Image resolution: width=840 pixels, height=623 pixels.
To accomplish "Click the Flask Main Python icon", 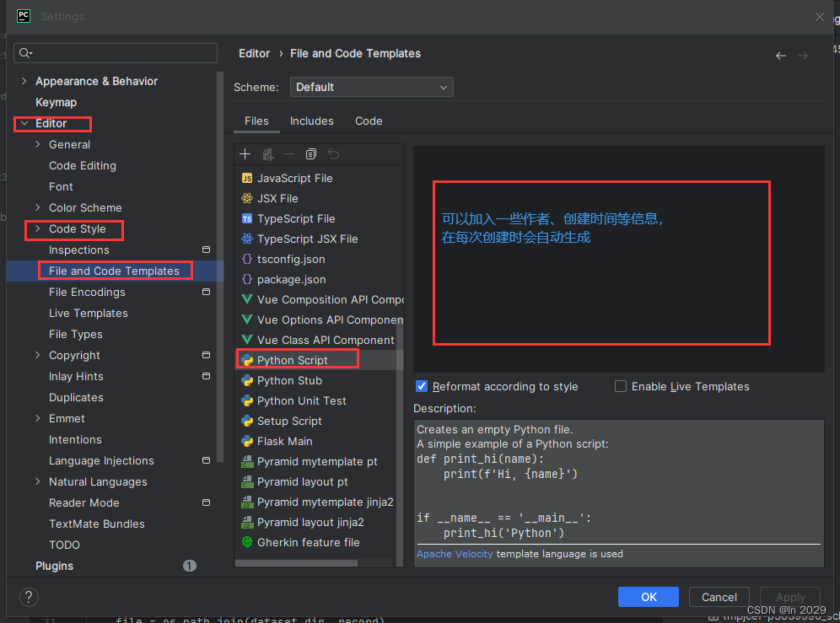I will [x=247, y=442].
